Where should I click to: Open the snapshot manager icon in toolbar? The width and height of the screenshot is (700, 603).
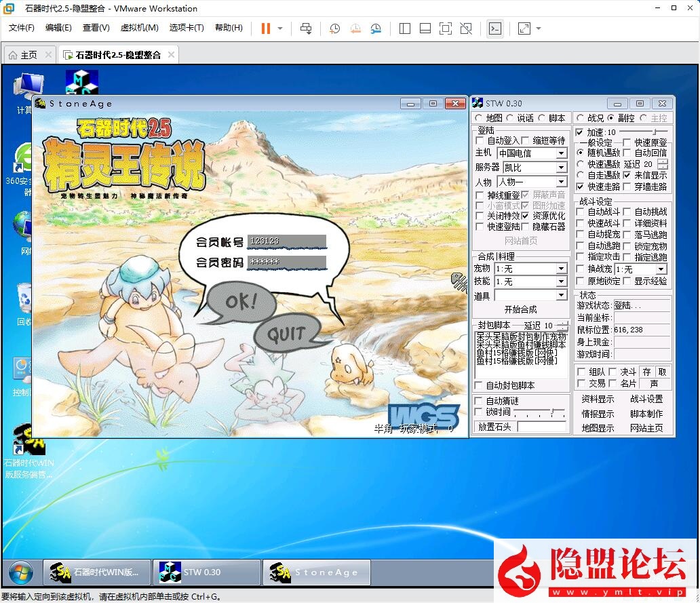(x=376, y=28)
